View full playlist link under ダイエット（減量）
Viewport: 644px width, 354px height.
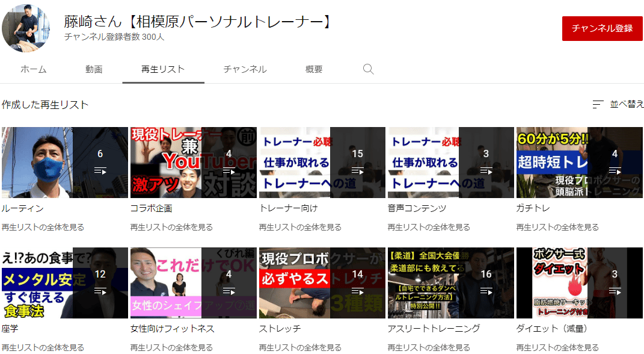tap(557, 347)
